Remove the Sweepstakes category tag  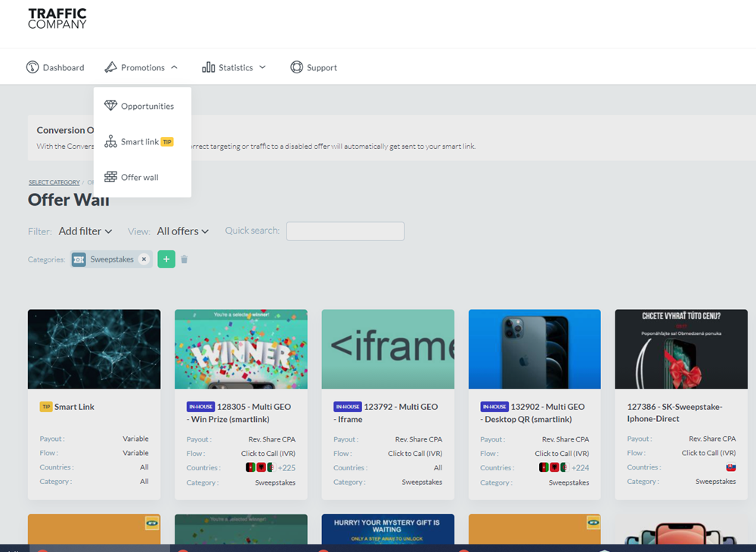tap(144, 259)
